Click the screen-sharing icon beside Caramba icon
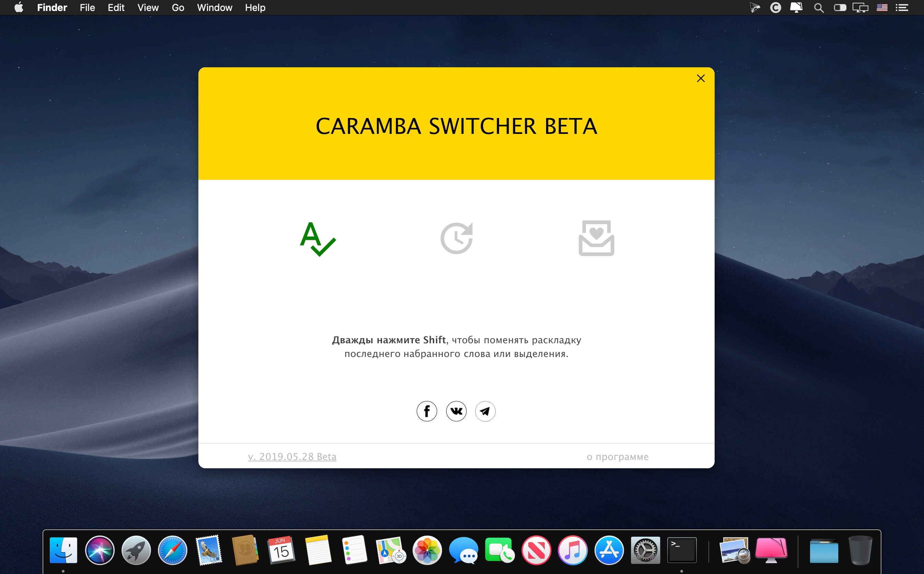Screen dimensions: 924x574 pos(796,8)
